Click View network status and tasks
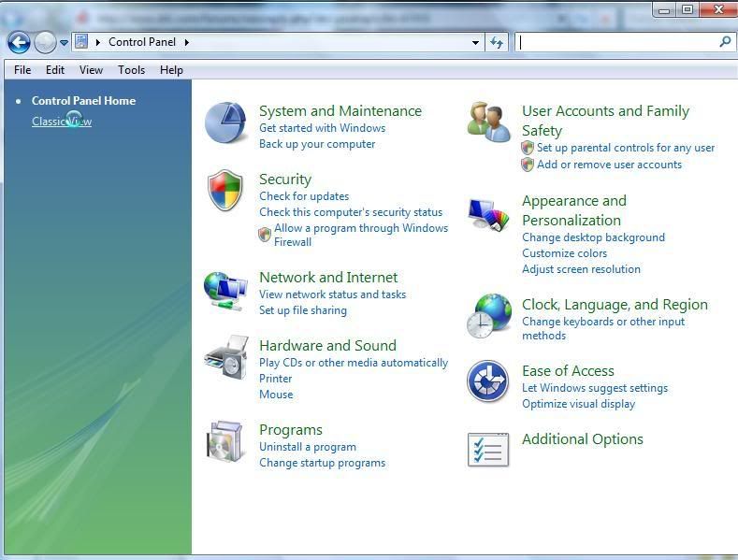This screenshot has height=560, width=738. pos(332,294)
